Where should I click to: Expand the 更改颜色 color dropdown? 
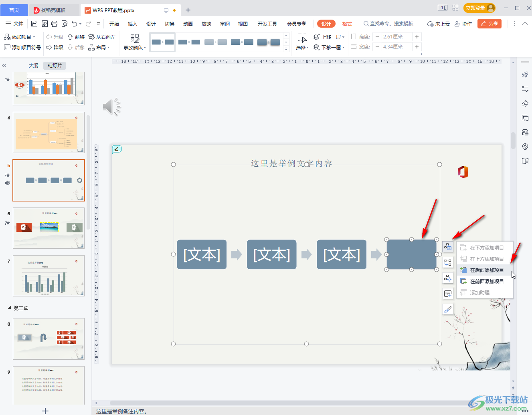(135, 48)
